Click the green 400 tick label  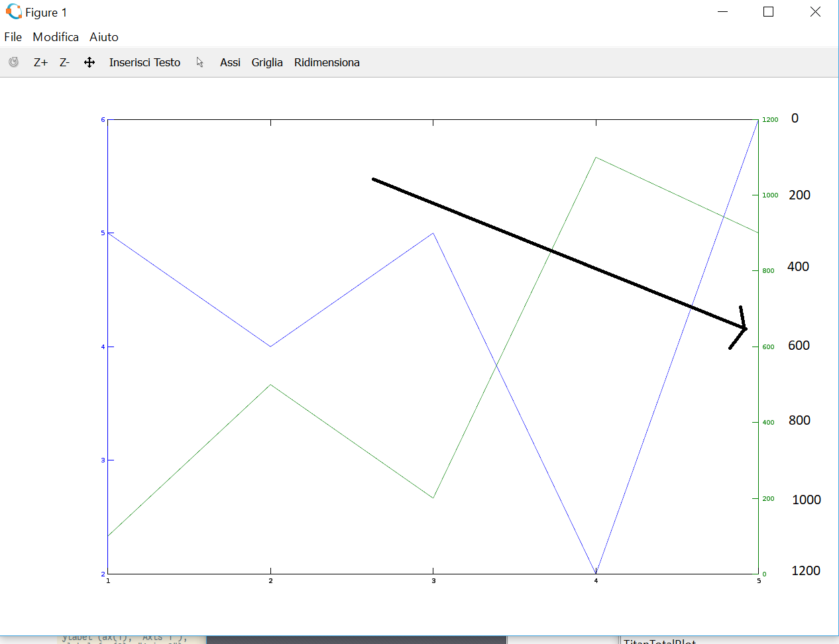click(768, 423)
